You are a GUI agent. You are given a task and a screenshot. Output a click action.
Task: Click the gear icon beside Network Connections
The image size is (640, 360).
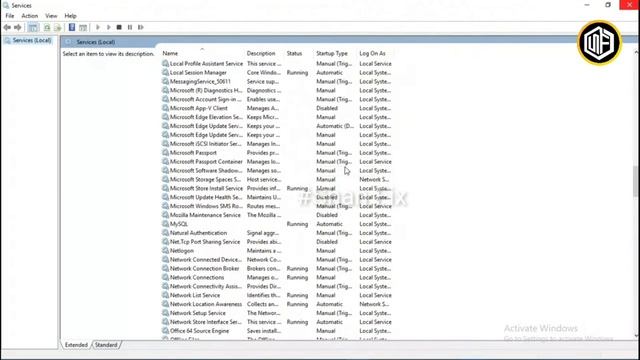tap(165, 278)
